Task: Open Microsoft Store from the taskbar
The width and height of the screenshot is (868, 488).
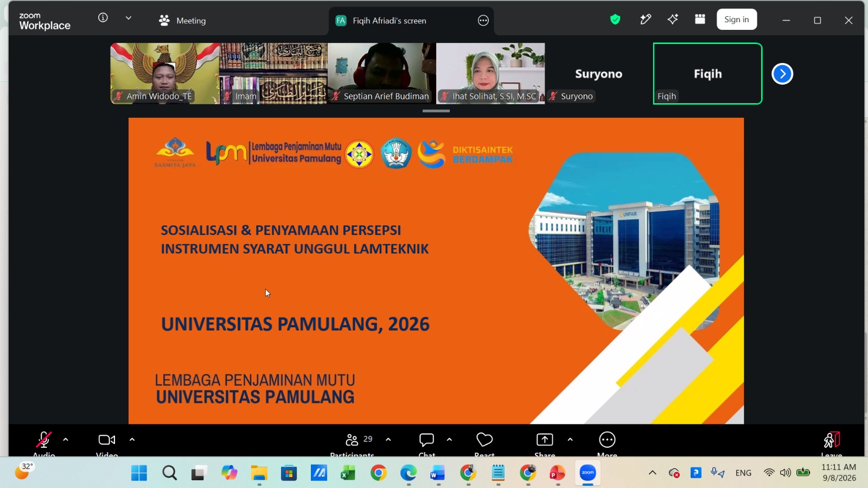Action: tap(289, 473)
